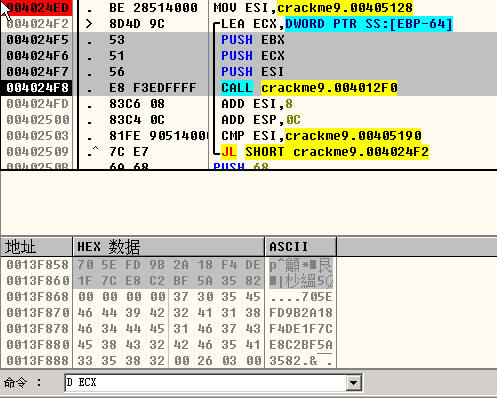Viewport: 497px width, 398px height.
Task: Click the 地址 column header in dump
Action: (36, 247)
